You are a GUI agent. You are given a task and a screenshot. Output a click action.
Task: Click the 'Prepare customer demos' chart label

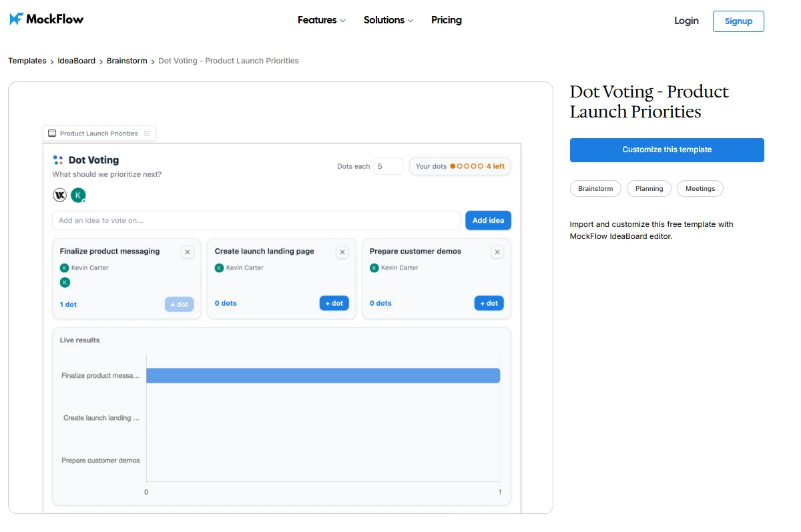click(101, 461)
